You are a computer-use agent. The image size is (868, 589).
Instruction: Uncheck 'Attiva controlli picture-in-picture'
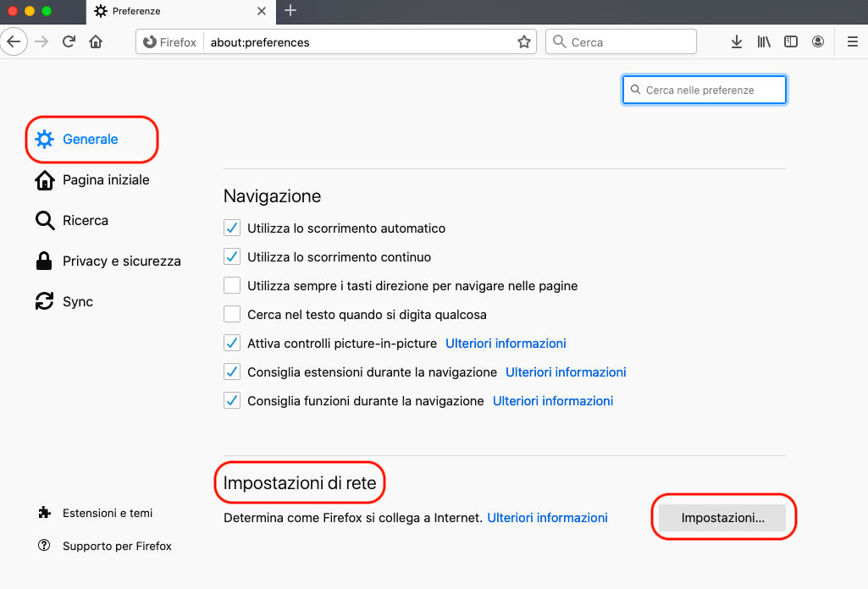tap(232, 344)
